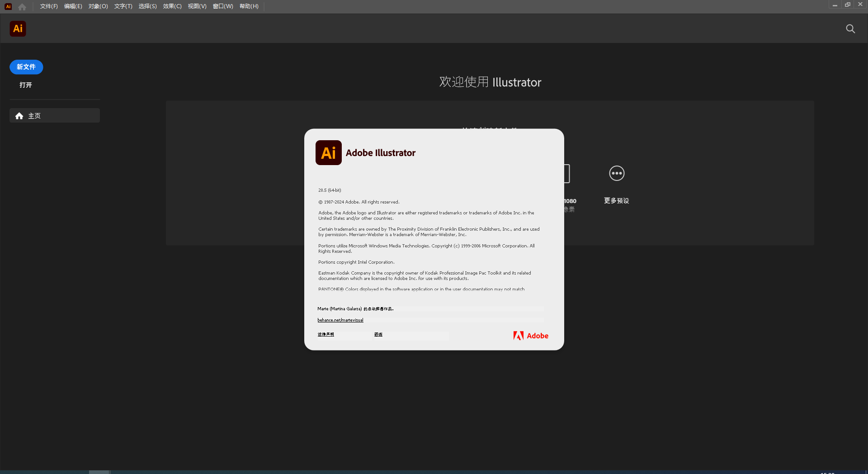Click the home icon in the menu bar

point(22,7)
